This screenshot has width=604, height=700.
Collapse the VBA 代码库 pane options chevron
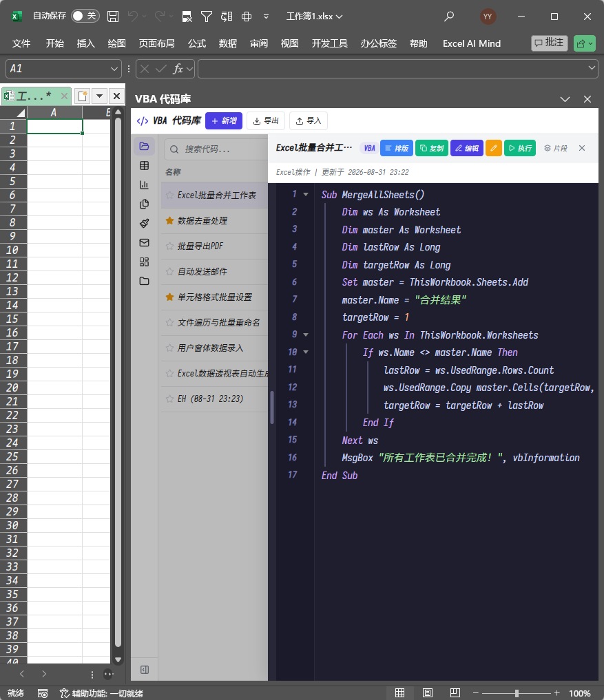click(565, 99)
